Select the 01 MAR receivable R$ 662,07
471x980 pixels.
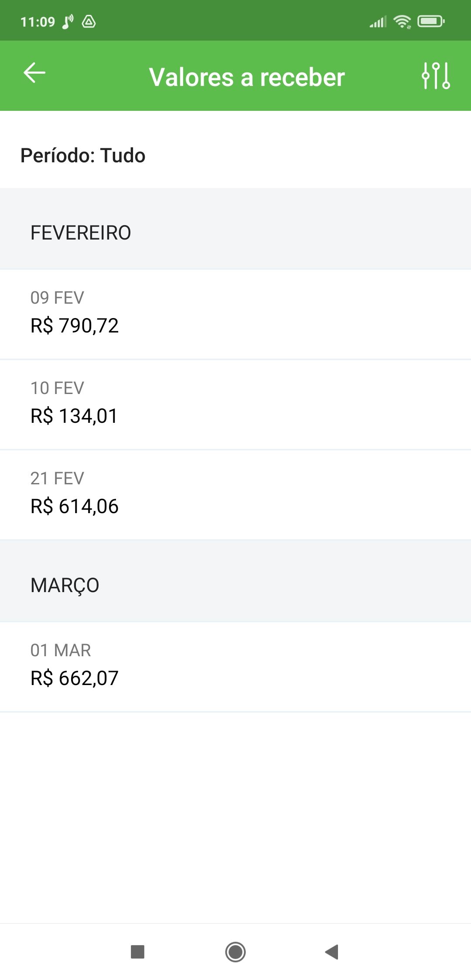(x=235, y=667)
